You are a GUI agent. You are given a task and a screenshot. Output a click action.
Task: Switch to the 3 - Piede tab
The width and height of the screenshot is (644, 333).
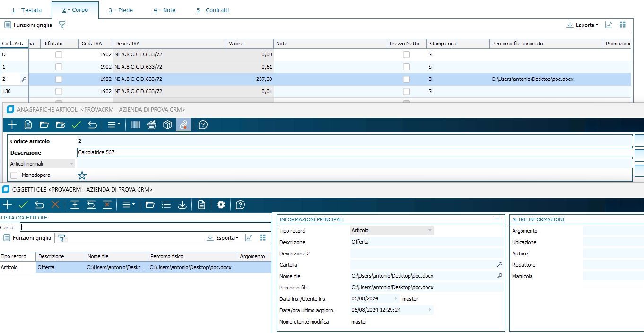121,10
